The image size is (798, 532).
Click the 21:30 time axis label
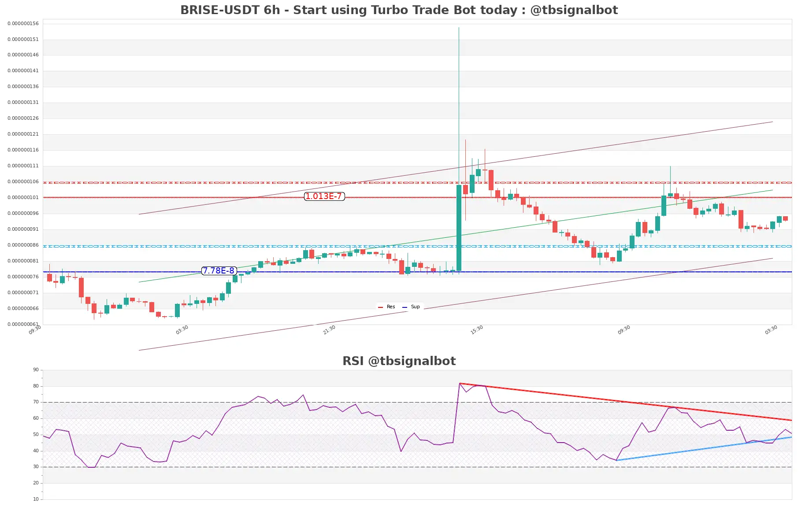pos(329,330)
